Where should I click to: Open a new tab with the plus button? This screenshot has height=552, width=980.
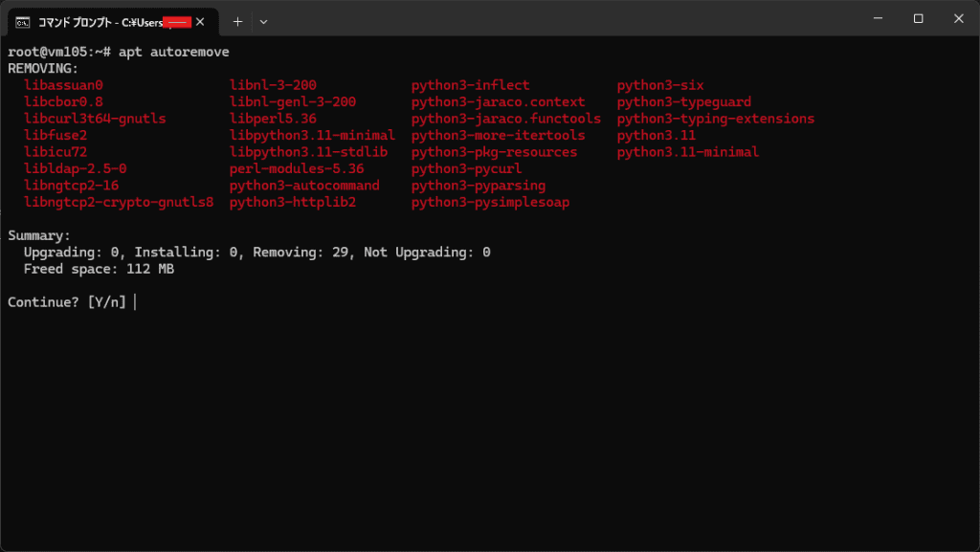pos(237,21)
